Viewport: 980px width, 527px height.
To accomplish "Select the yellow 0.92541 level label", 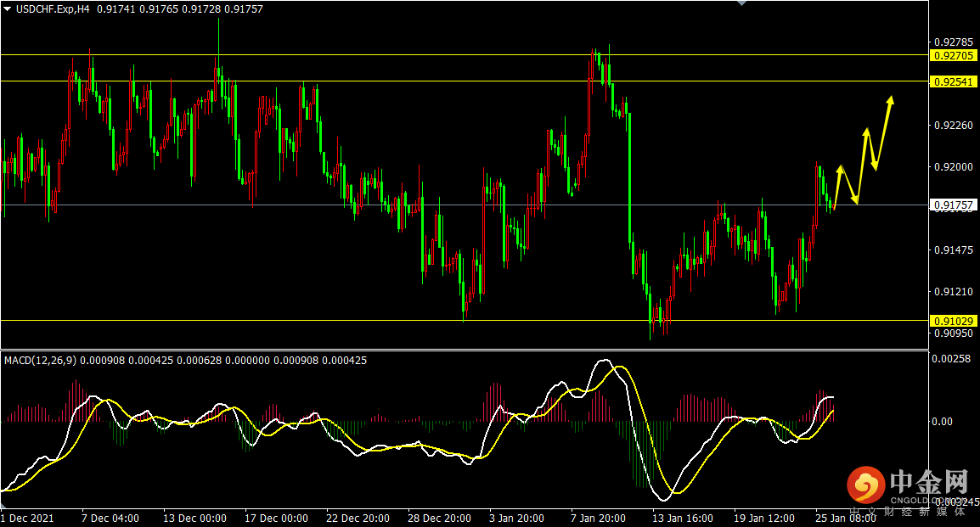I will pos(953,81).
